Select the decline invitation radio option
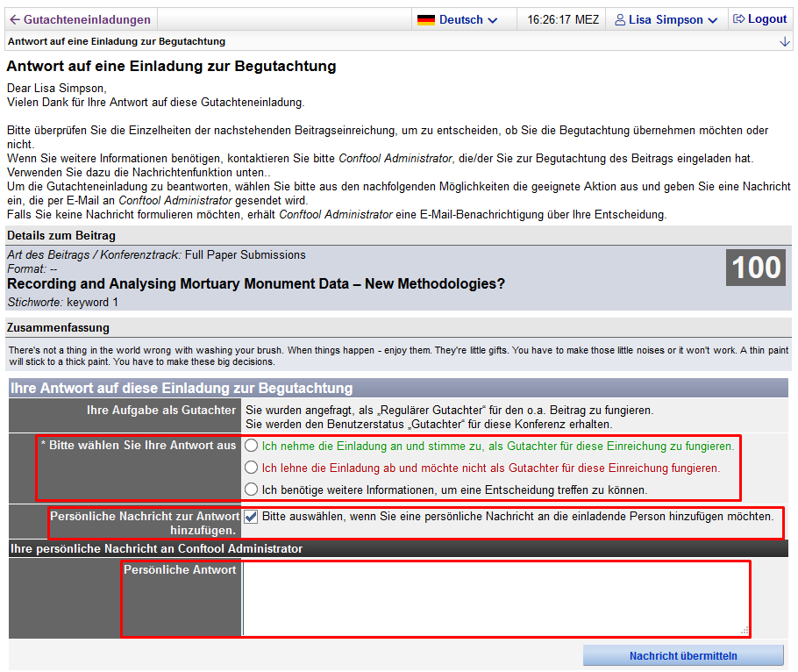The width and height of the screenshot is (798, 672). pos(252,468)
